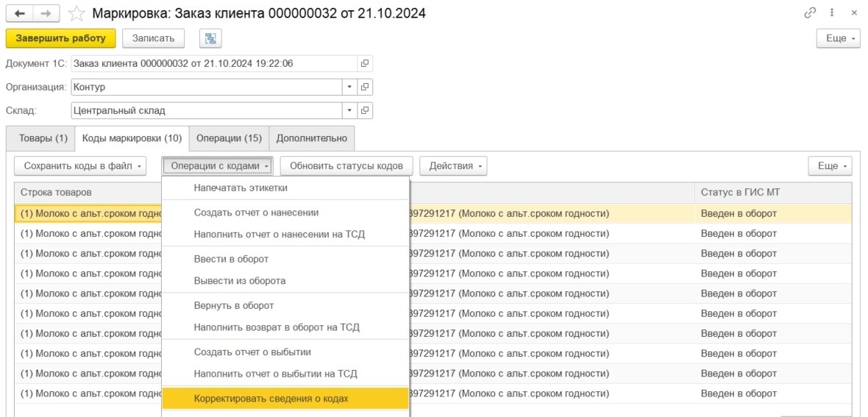The height and width of the screenshot is (417, 868).
Task: Open the Документ 1С field's linked document
Action: pos(365,63)
